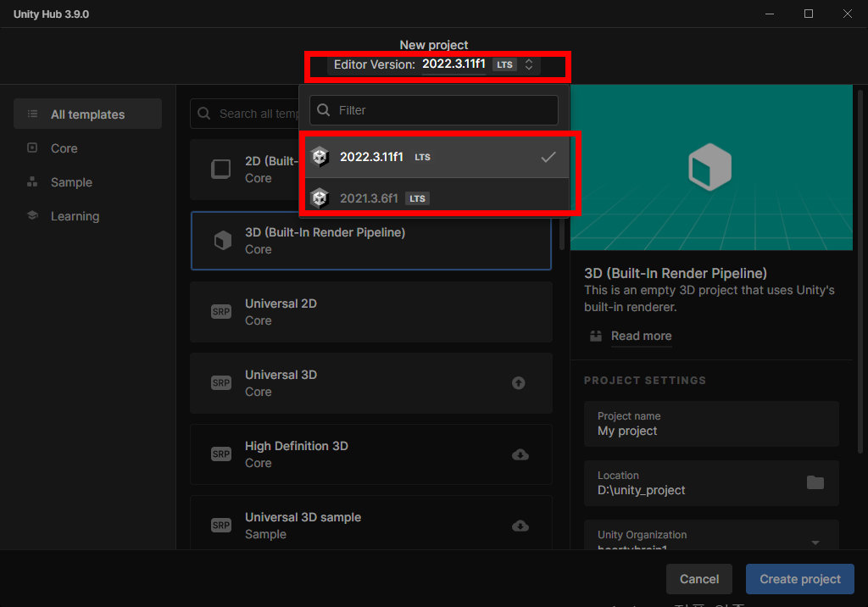Viewport: 868px width, 607px height.
Task: Select editor version 2021.3.6f1 LTS
Action: coord(437,198)
